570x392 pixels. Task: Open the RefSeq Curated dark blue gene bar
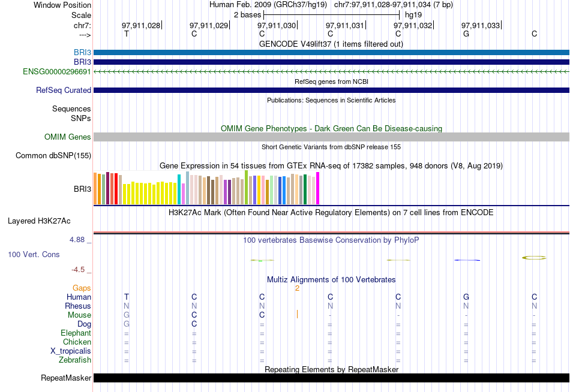click(331, 90)
